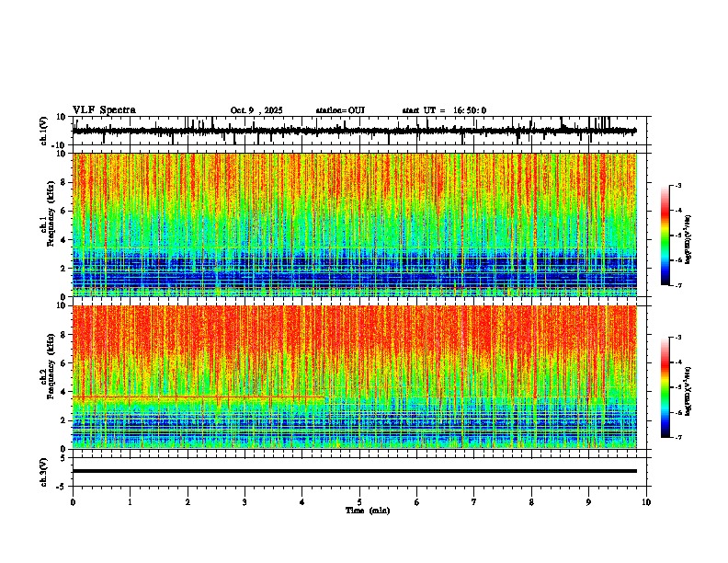728x563 pixels.
Task: Select the date text "Oct. 9 , 2025"
Action: (256, 110)
